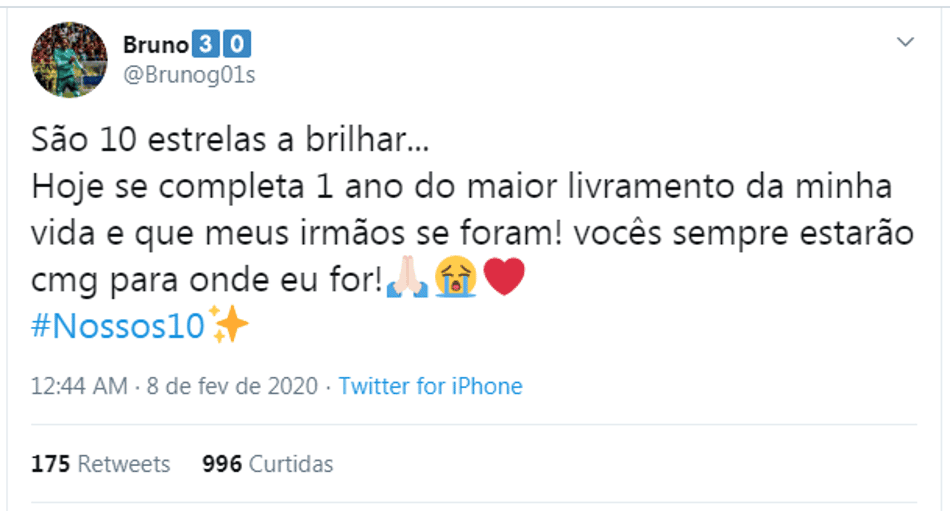Click the text line "São 10 estrelas a brilhar"

[230, 139]
